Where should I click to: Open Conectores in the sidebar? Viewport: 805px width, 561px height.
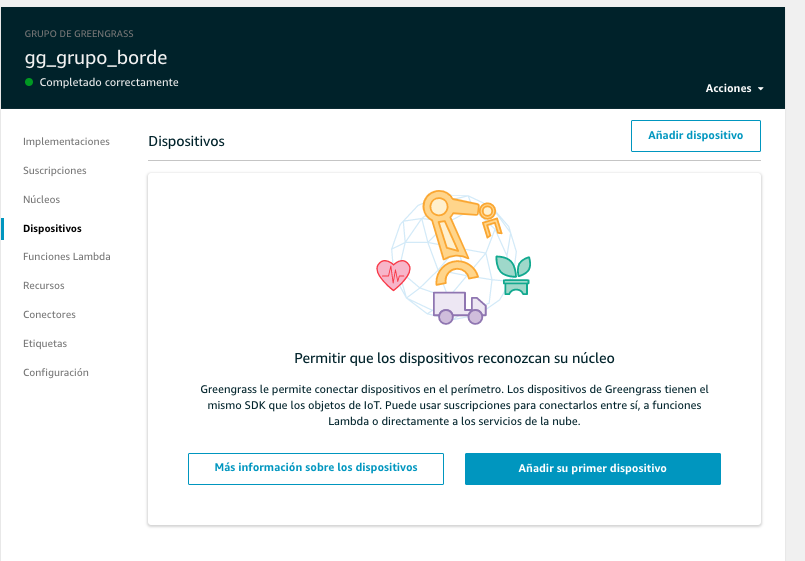tap(49, 315)
